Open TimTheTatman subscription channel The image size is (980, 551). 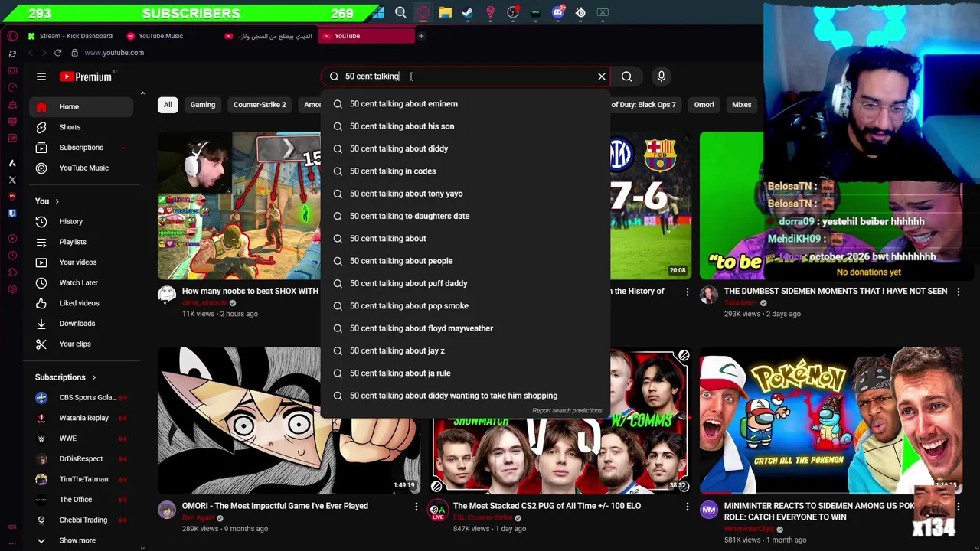81,479
